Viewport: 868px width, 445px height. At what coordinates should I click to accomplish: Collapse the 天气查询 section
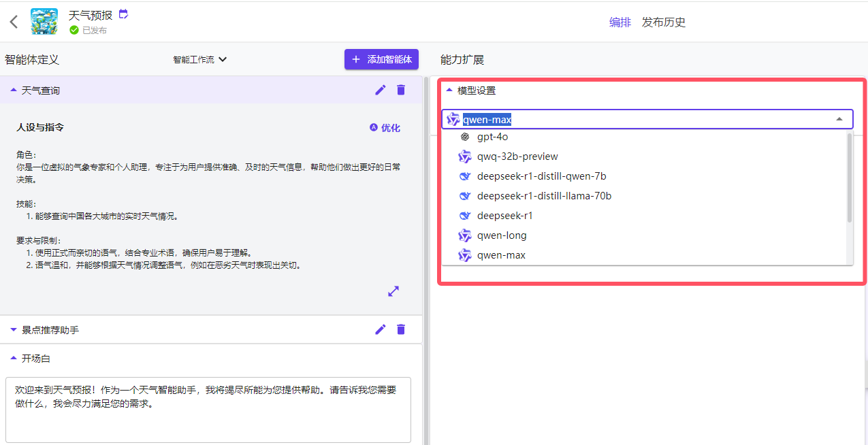coord(14,90)
